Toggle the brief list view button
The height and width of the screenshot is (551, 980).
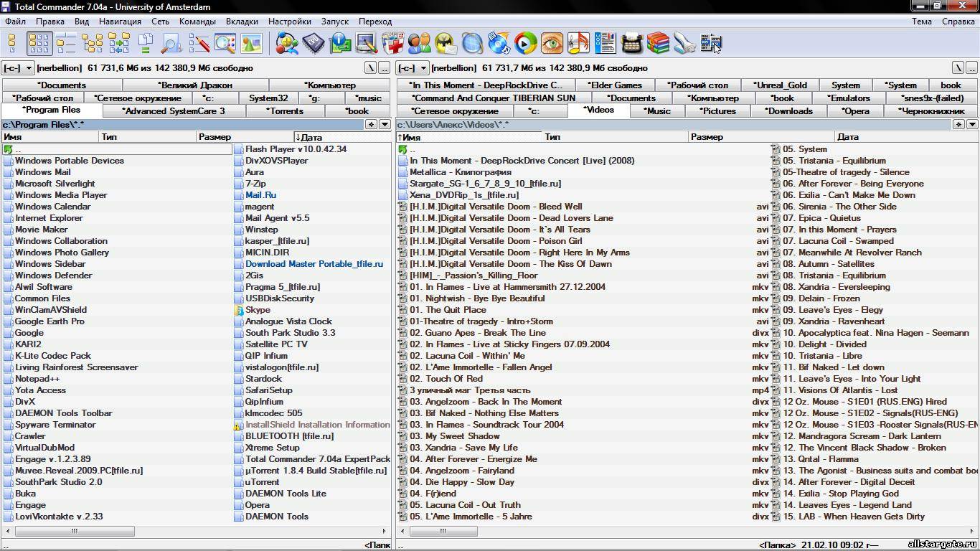[39, 44]
